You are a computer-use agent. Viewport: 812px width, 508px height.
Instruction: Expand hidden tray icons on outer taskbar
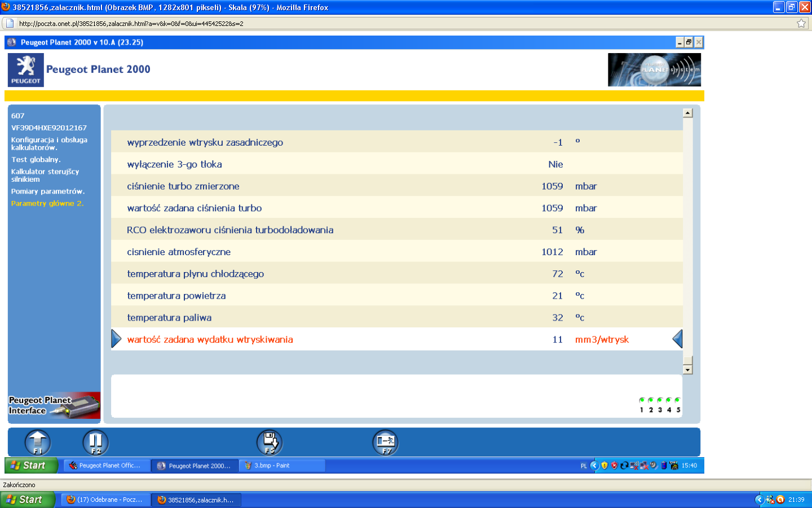click(760, 500)
